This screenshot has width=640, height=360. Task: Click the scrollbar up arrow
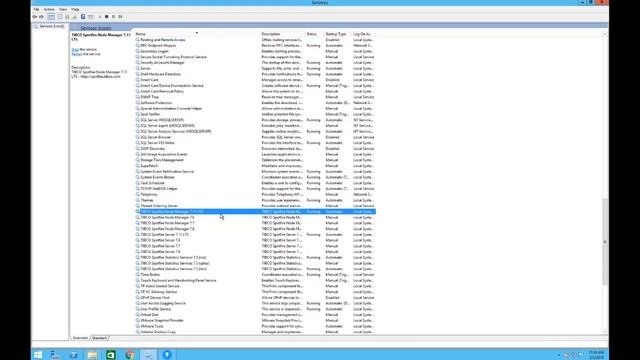tap(605, 34)
